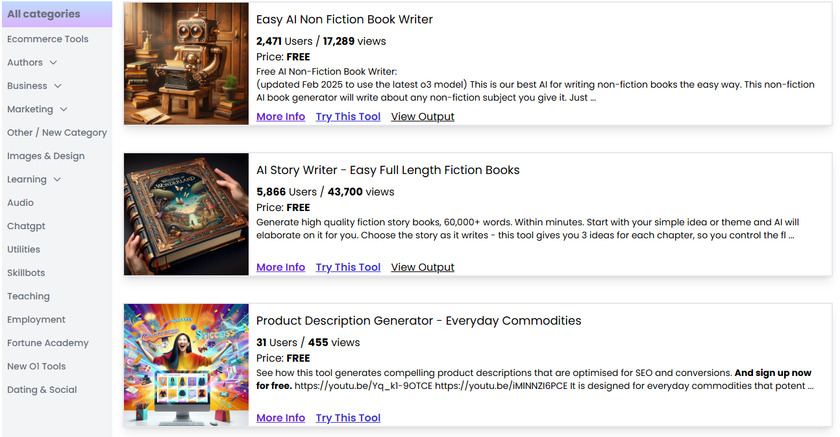Screen dimensions: 840x437
Task: Expand the Business category chevron
Action: pyautogui.click(x=56, y=86)
